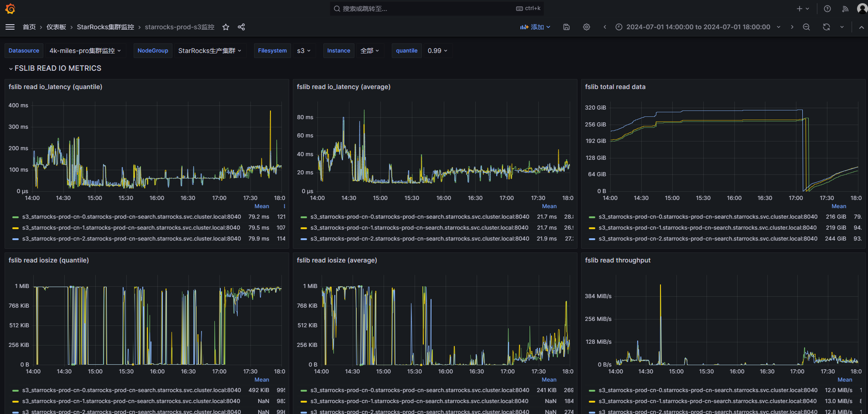Go to 首页 breadcrumb
The width and height of the screenshot is (868, 414).
[29, 27]
